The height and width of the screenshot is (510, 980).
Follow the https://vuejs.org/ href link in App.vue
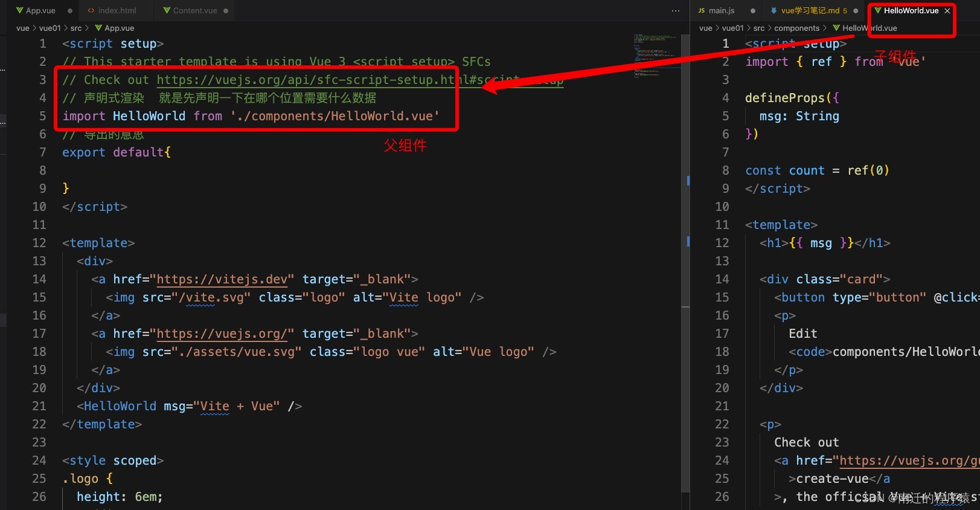[x=222, y=334]
